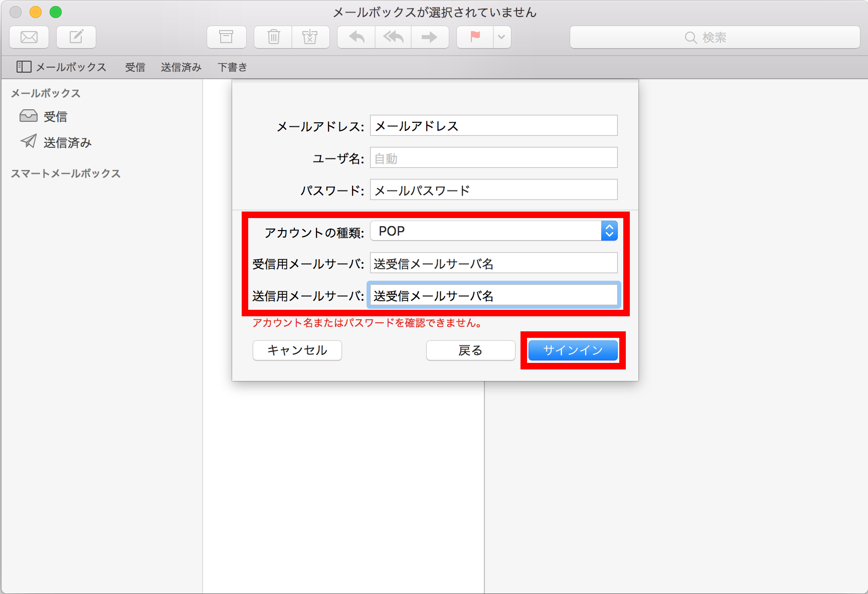Switch to the 送信済み favorites tab
This screenshot has width=868, height=594.
click(x=181, y=67)
